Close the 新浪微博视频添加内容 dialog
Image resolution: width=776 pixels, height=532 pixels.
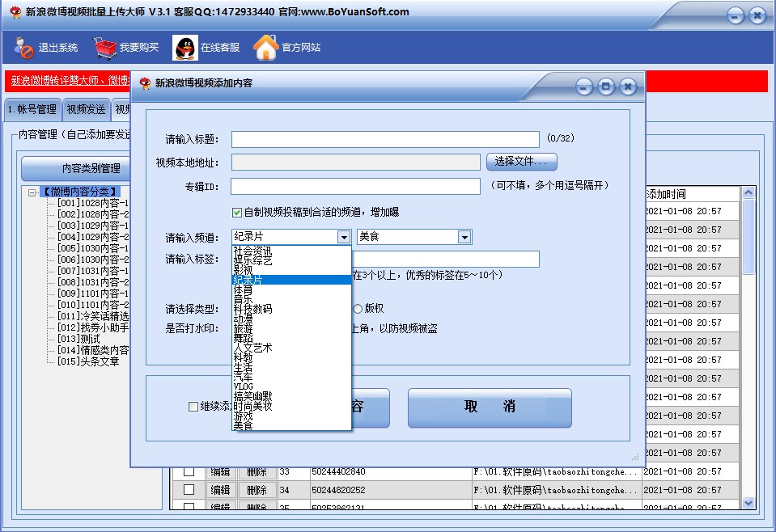628,87
